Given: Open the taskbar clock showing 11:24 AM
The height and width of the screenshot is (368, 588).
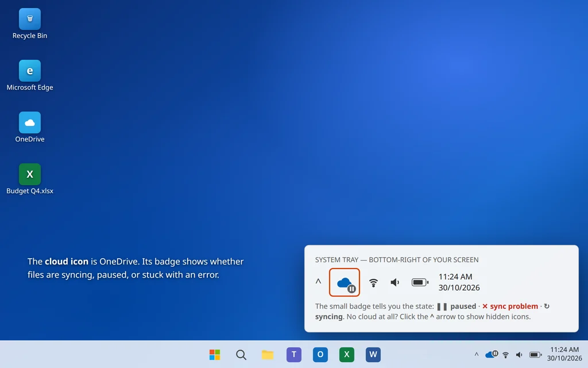Looking at the screenshot, I should (564, 354).
